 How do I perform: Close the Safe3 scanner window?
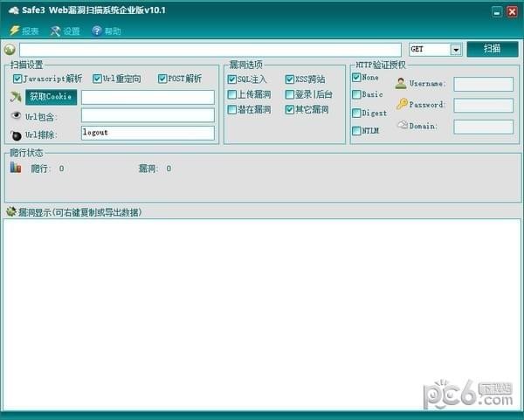(512, 12)
